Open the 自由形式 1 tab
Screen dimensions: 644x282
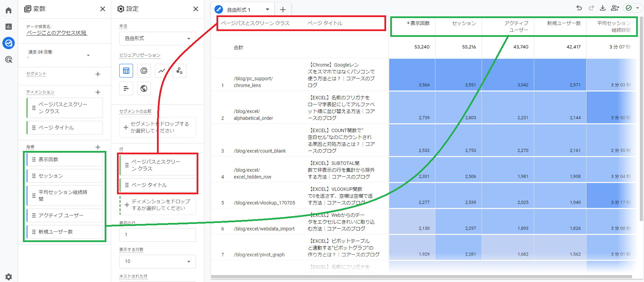pos(239,10)
